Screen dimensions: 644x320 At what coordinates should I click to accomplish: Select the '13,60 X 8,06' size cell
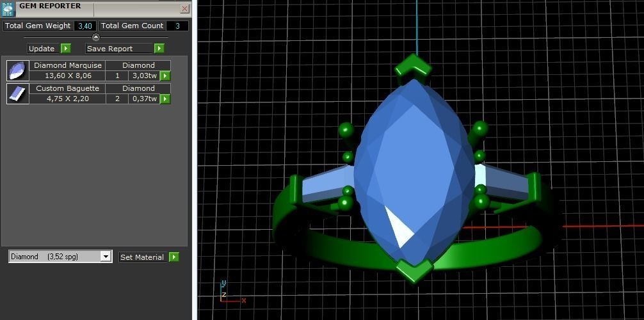click(68, 76)
